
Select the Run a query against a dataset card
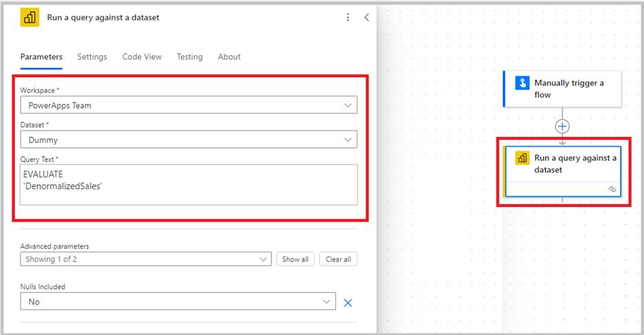tap(562, 171)
